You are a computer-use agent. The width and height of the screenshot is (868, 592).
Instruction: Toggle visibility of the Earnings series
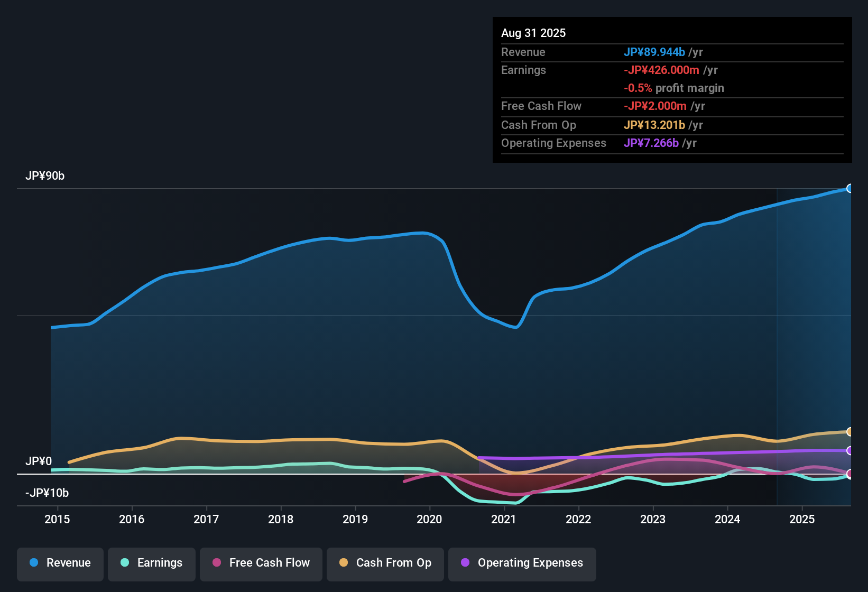click(152, 563)
